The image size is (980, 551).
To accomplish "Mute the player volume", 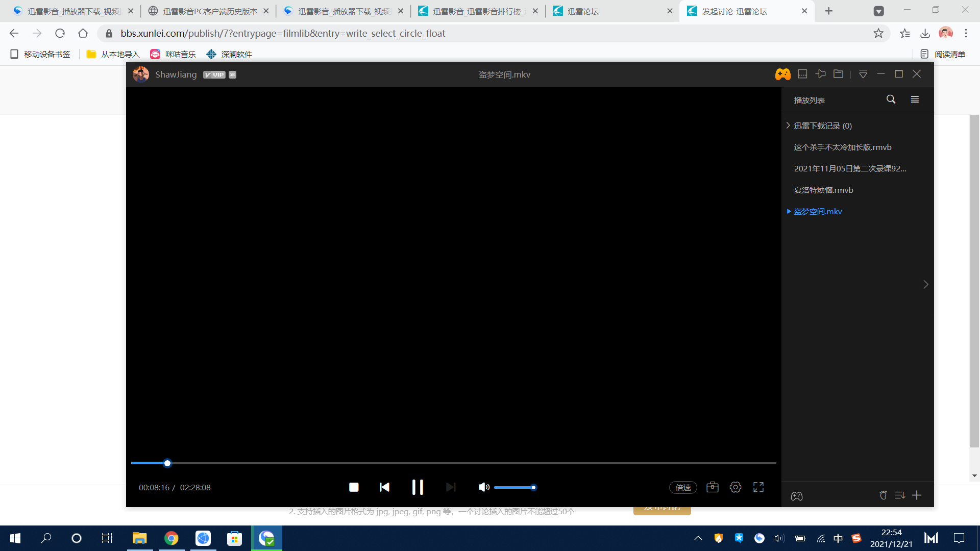I will (x=483, y=487).
